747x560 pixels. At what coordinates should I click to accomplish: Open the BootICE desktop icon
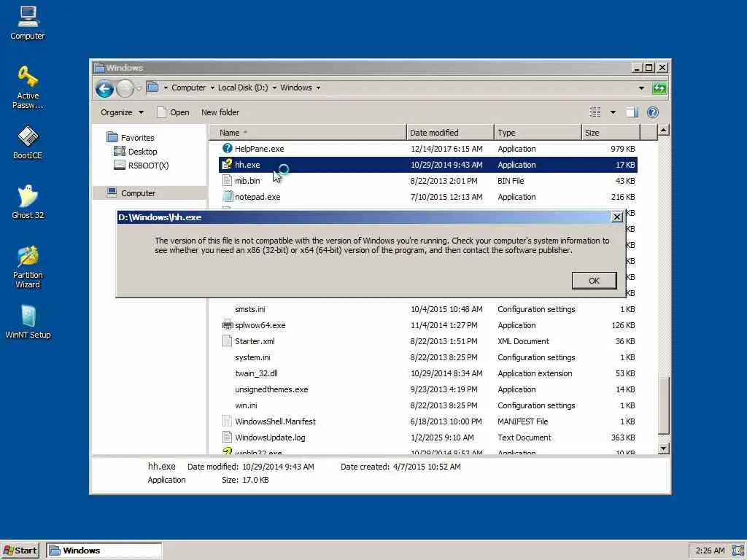click(28, 142)
